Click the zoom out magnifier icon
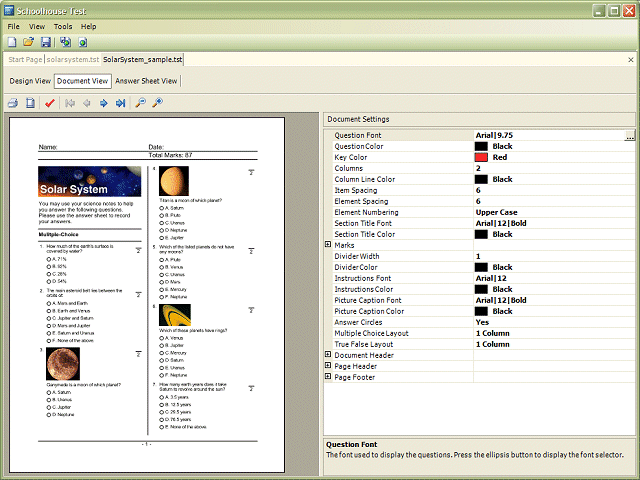 pyautogui.click(x=141, y=103)
